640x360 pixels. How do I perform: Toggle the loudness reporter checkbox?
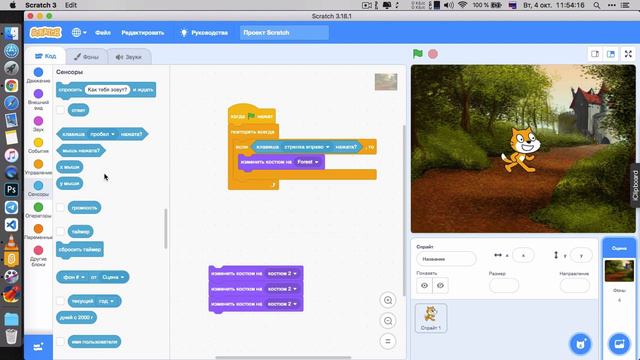60,207
